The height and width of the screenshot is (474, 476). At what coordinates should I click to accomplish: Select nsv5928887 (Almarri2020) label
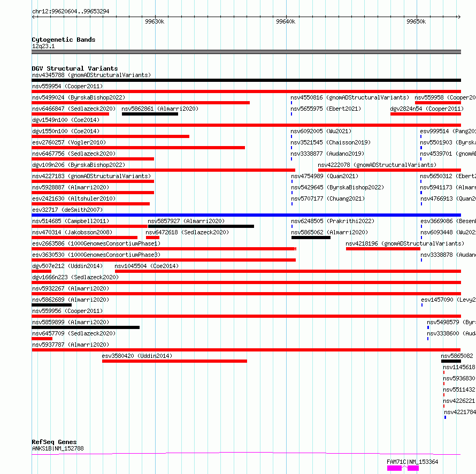71,187
